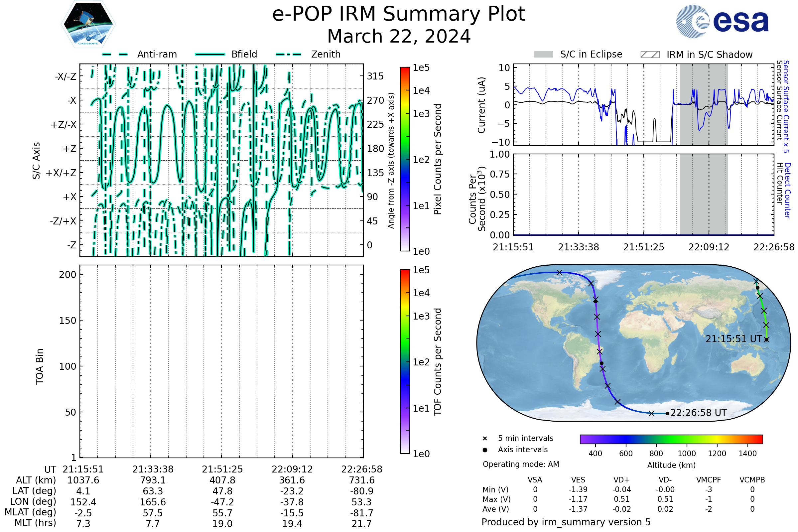Click the Operating mode: AM text
The width and height of the screenshot is (798, 532).
[x=521, y=464]
